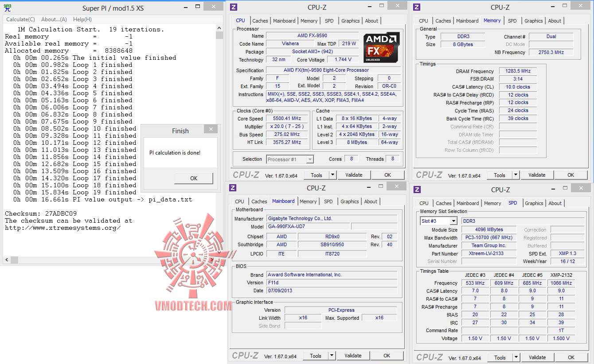Close the Finish dialog with its X
Viewport: 594px width, 364px height.
[211, 129]
